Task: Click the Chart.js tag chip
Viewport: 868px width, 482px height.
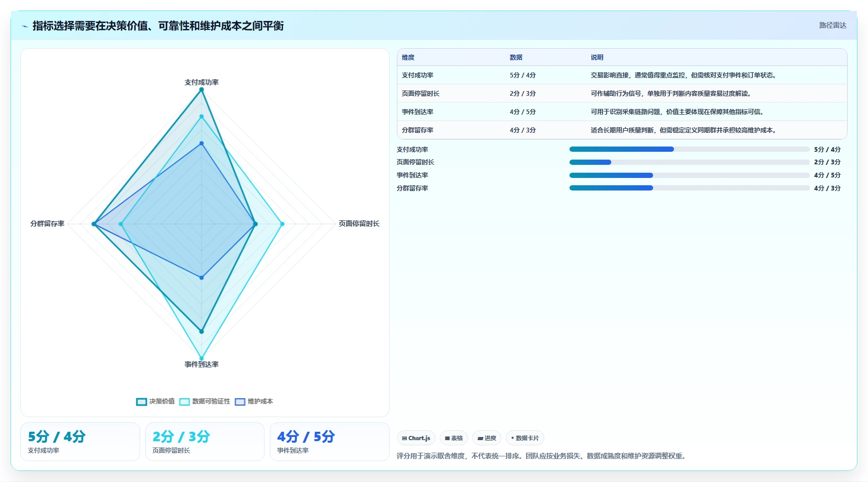Action: point(416,438)
